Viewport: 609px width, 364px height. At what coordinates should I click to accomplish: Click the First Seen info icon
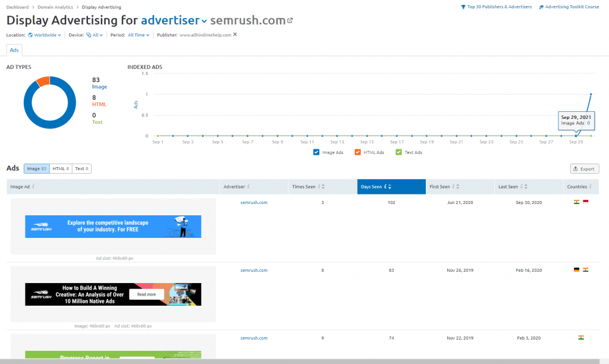tap(453, 187)
